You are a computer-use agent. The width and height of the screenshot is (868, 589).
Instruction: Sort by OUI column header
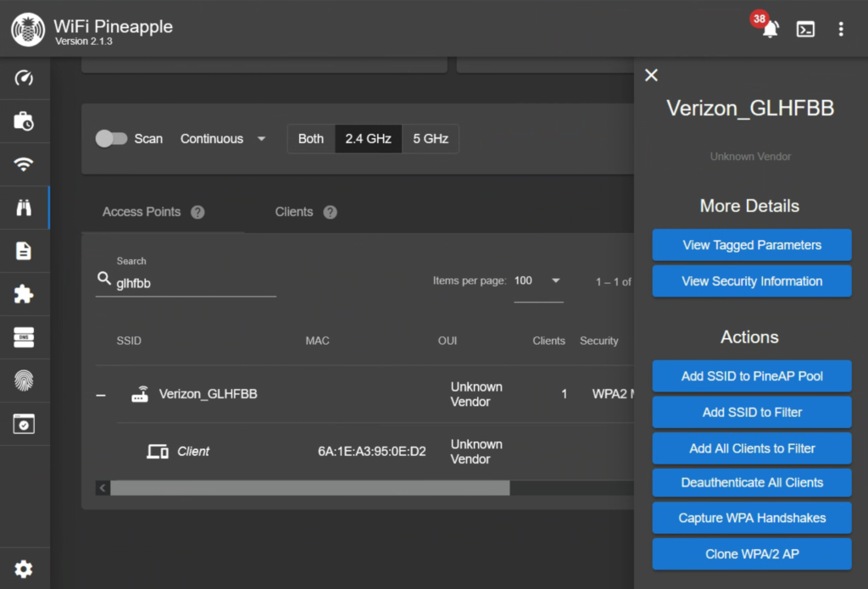(x=448, y=341)
